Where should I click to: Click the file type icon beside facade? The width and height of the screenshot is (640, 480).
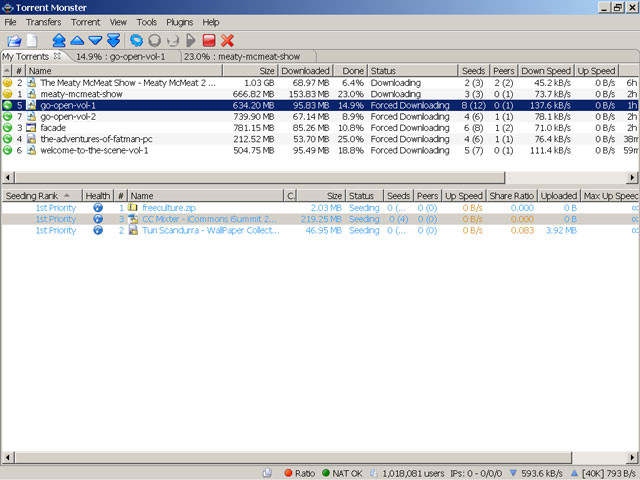31,128
